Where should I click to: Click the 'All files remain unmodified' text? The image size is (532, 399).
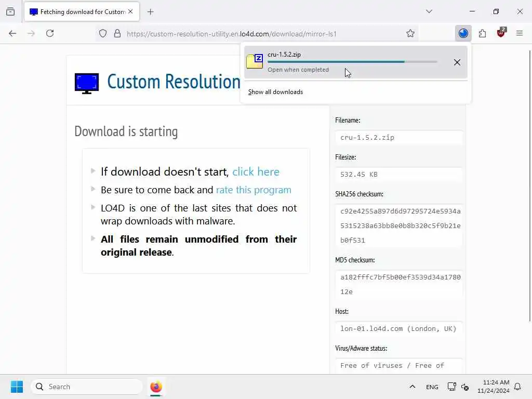tap(198, 246)
